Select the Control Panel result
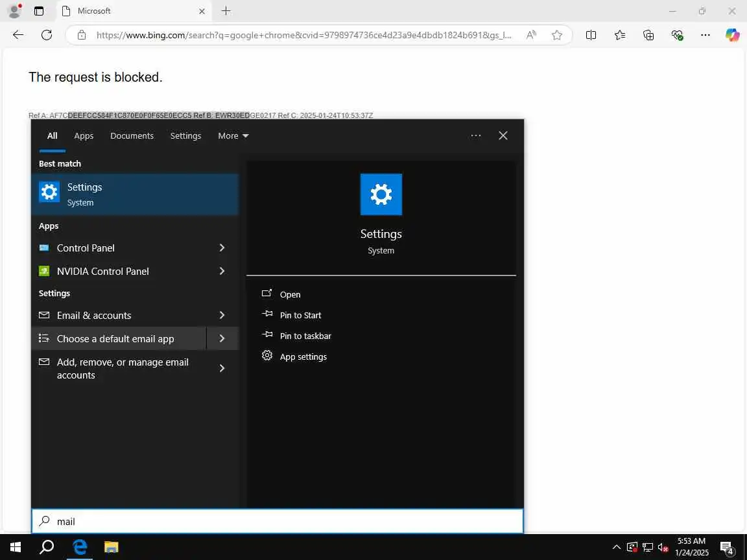The width and height of the screenshot is (747, 560). pyautogui.click(x=119, y=248)
